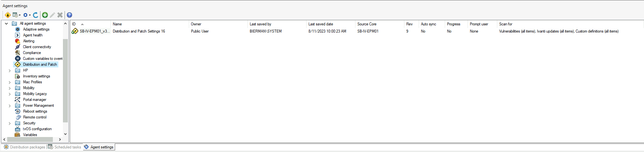Viewport: 644px width, 152px height.
Task: Click the Scan for column header
Action: (x=570, y=24)
